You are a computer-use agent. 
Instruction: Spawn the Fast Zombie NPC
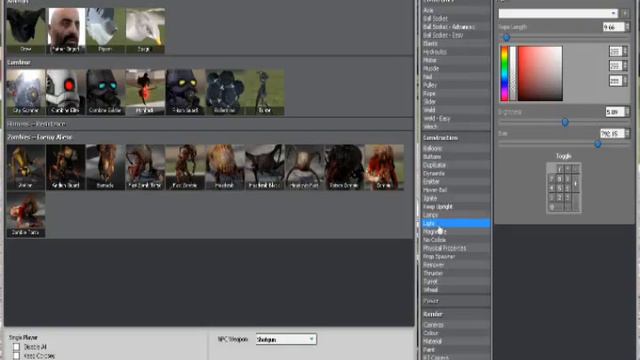click(185, 167)
